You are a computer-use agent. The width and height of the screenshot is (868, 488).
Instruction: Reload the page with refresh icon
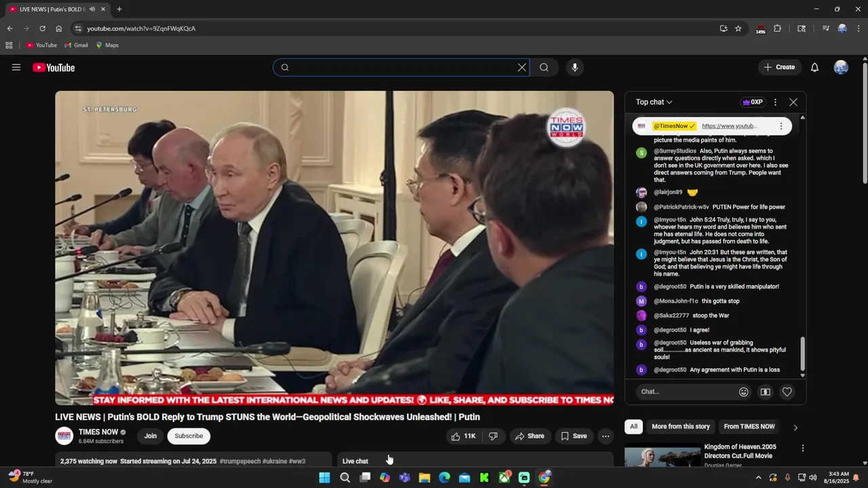tap(42, 28)
